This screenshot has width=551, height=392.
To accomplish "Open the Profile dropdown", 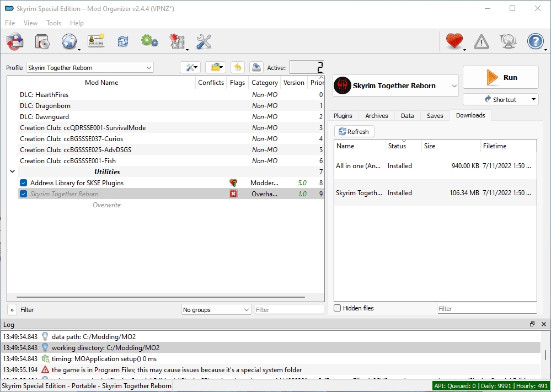I will (90, 68).
